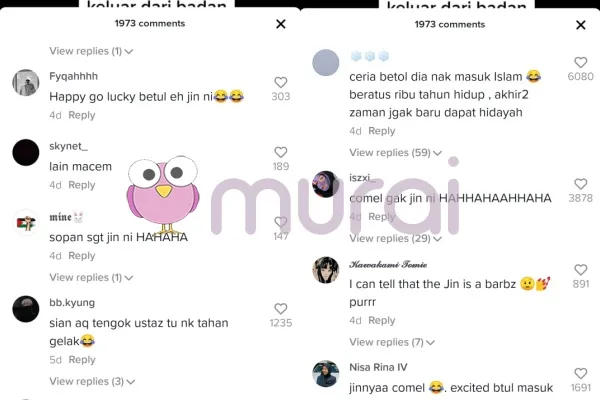Screen dimensions: 600x400
Task: Expand View replies (29) under iszxi_
Action: pyautogui.click(x=395, y=238)
